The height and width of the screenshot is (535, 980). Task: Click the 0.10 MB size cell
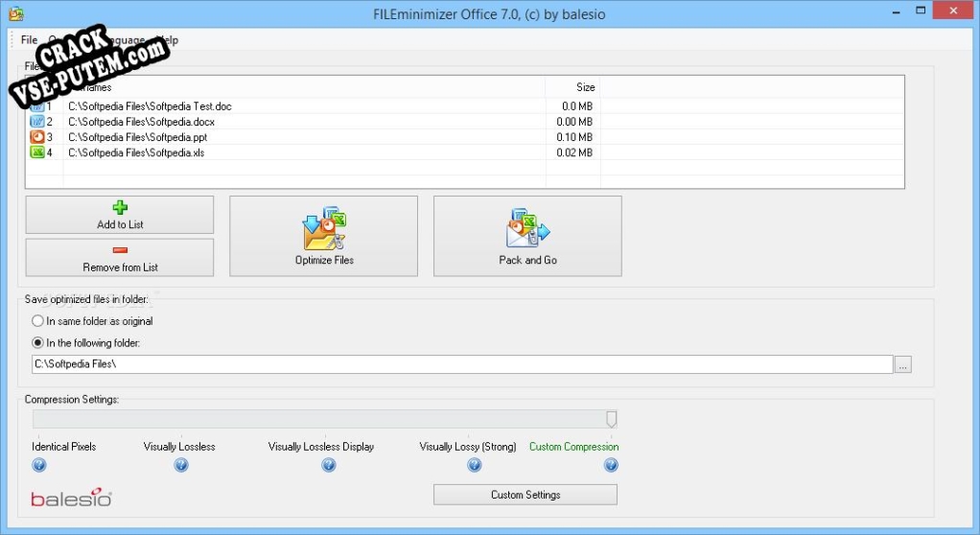pos(574,137)
